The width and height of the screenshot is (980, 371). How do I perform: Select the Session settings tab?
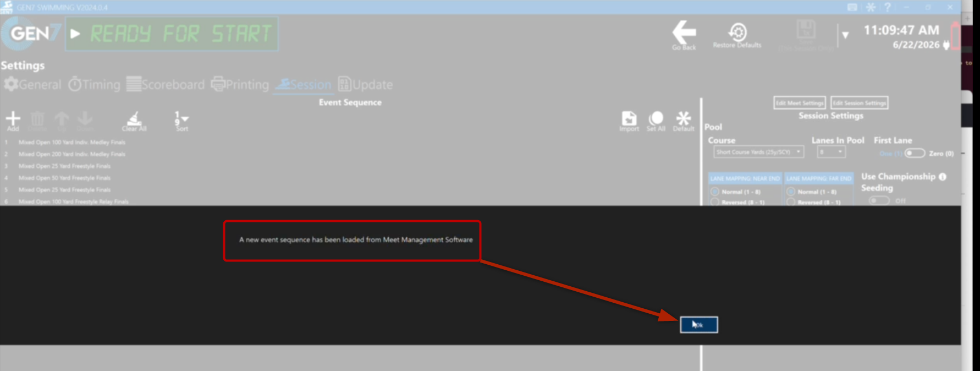click(304, 85)
